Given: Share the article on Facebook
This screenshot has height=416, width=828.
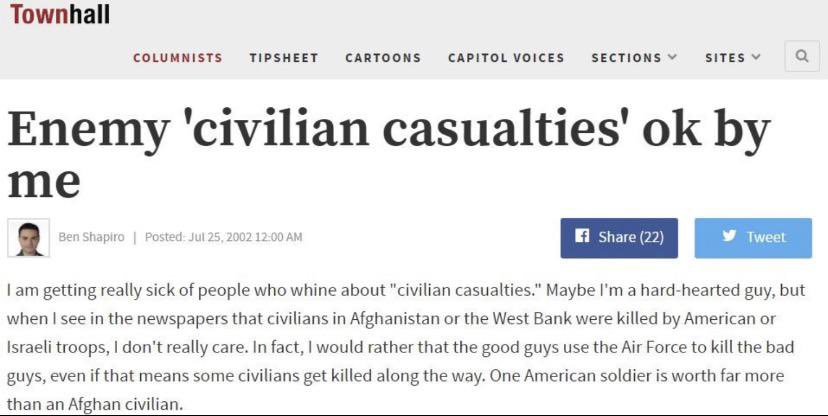Looking at the screenshot, I should [619, 238].
